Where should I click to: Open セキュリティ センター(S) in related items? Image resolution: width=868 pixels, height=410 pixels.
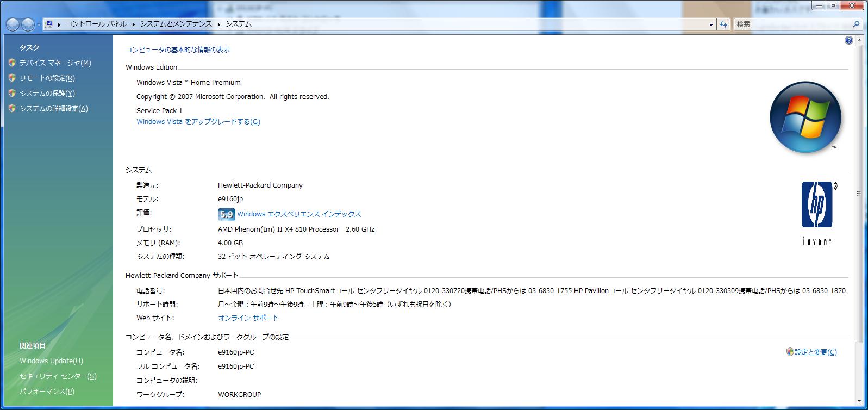point(58,376)
